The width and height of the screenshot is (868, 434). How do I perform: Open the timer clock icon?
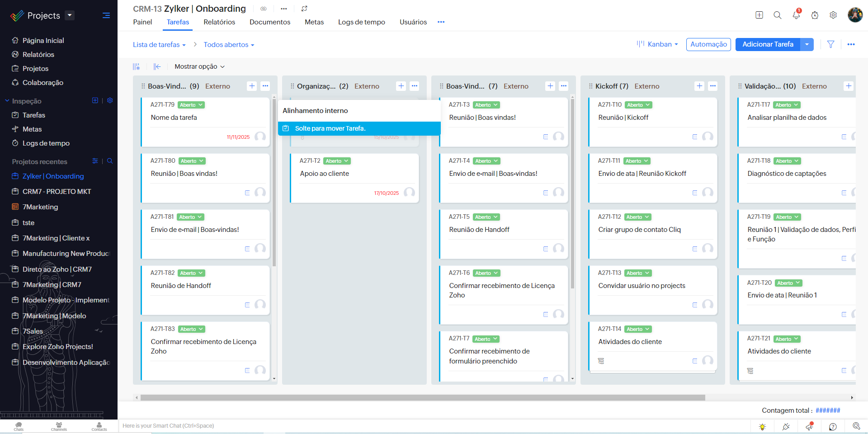coord(815,15)
